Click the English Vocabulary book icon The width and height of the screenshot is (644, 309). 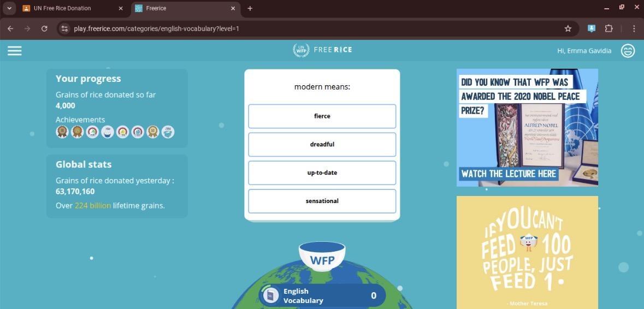coord(270,295)
